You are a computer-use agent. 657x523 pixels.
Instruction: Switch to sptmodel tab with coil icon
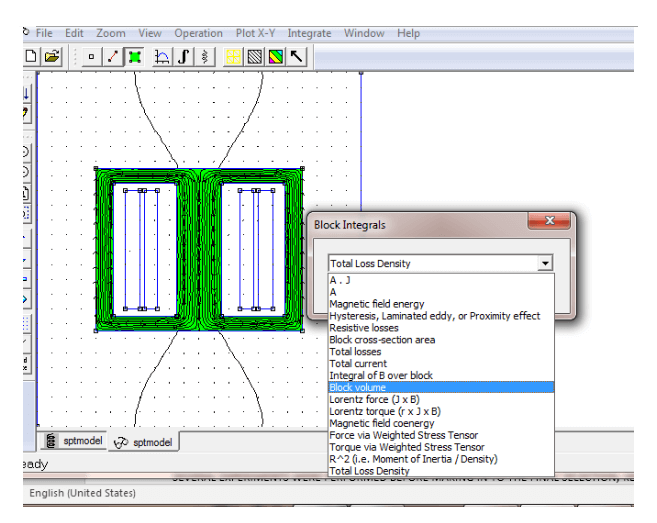coord(74,441)
